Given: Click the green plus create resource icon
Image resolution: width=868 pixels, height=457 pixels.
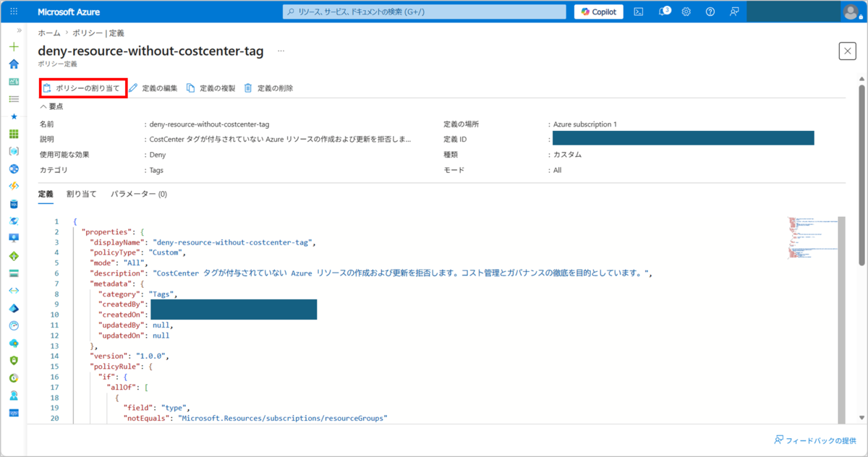Looking at the screenshot, I should [x=14, y=47].
